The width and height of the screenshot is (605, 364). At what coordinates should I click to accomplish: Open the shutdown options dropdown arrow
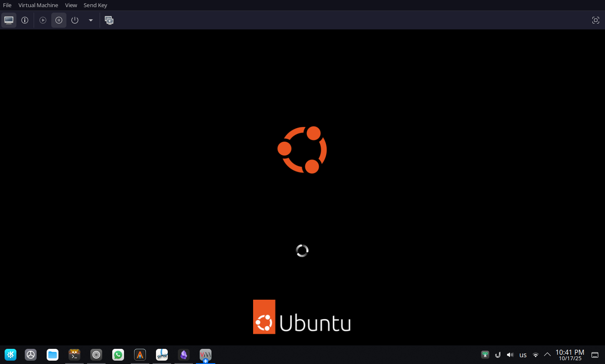coord(90,20)
